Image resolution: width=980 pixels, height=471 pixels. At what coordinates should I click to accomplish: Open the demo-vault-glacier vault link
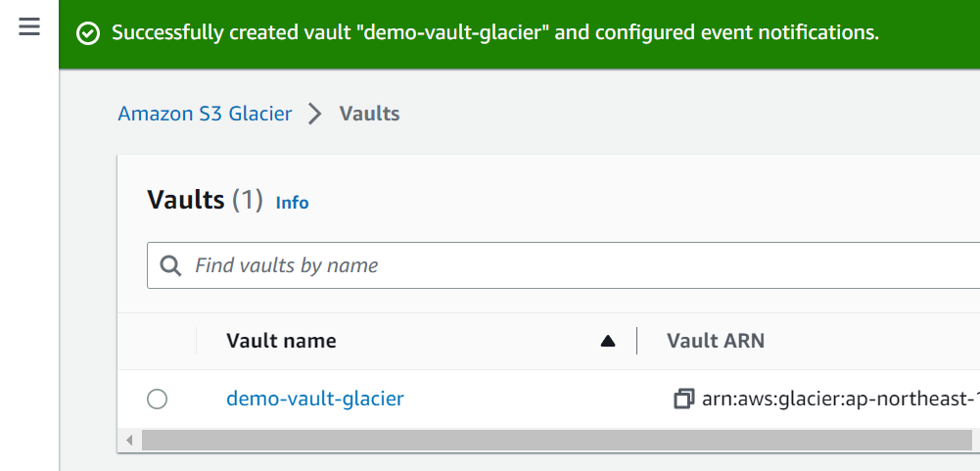tap(314, 399)
